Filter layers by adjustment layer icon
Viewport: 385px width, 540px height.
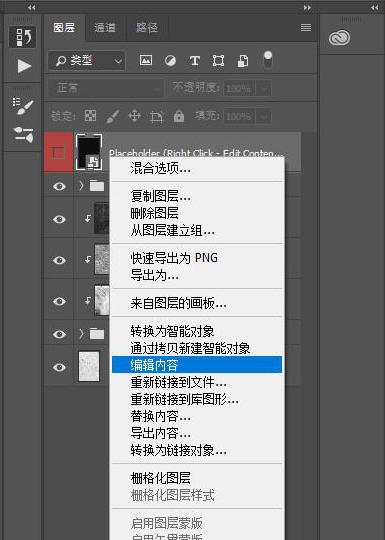(x=170, y=61)
